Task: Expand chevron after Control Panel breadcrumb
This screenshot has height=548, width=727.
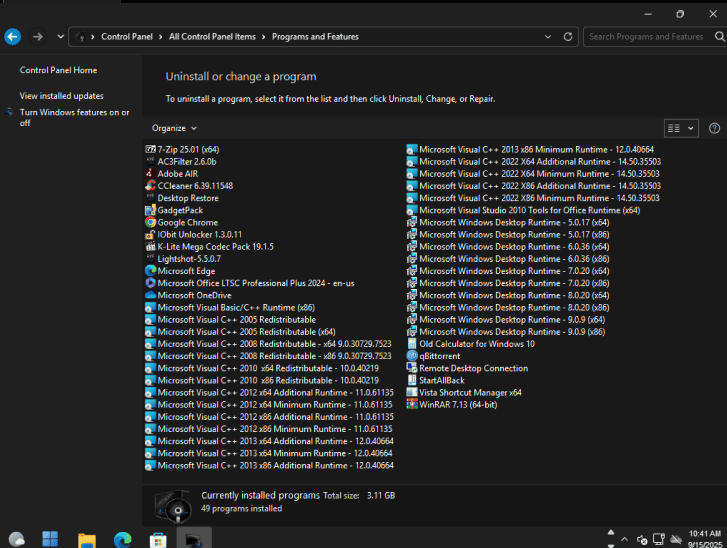Action: [x=160, y=37]
